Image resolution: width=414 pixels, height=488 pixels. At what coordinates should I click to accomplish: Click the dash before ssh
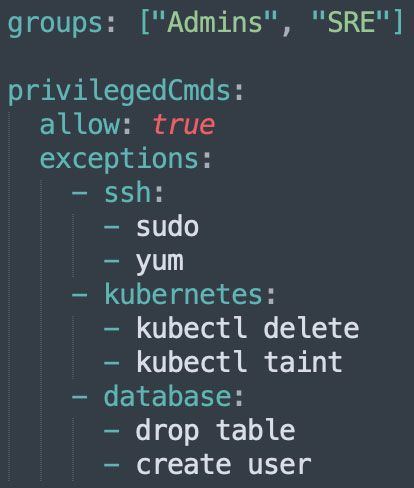(80, 193)
